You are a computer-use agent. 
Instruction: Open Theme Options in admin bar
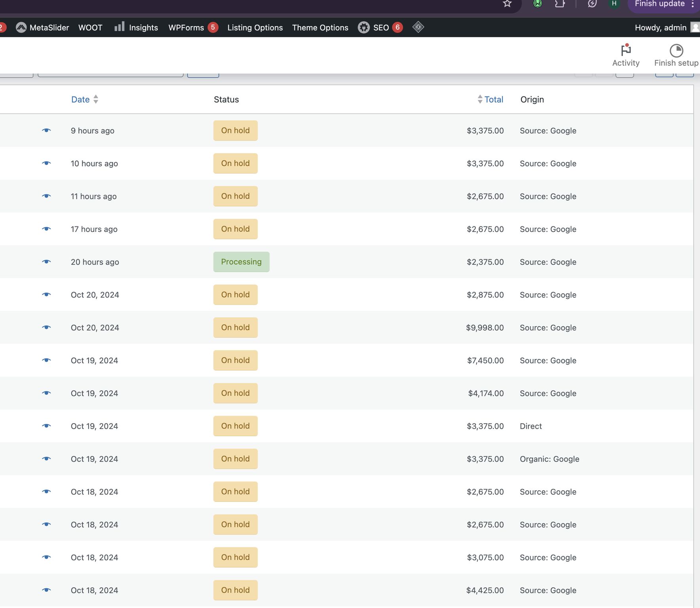point(320,27)
